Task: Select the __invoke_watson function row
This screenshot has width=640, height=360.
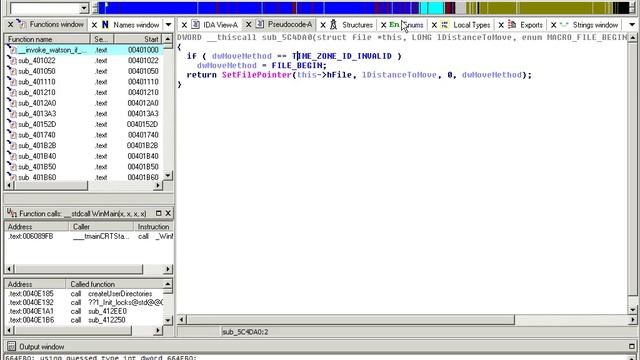Action: tap(84, 50)
